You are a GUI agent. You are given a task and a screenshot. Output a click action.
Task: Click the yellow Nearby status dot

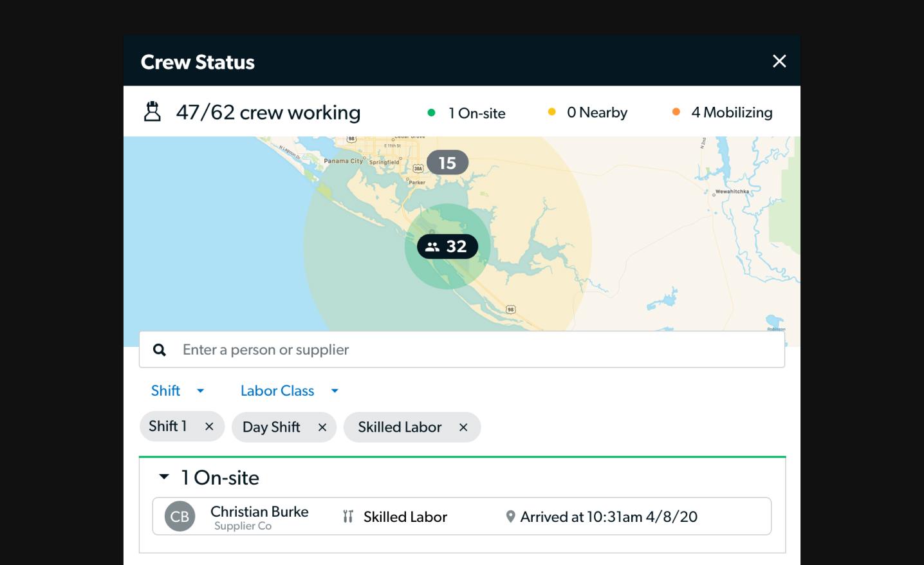click(551, 112)
